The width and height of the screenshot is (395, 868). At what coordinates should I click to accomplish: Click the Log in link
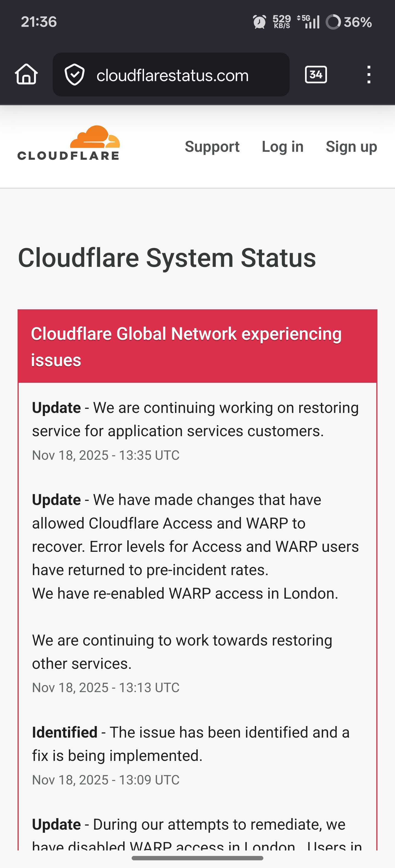coord(282,147)
